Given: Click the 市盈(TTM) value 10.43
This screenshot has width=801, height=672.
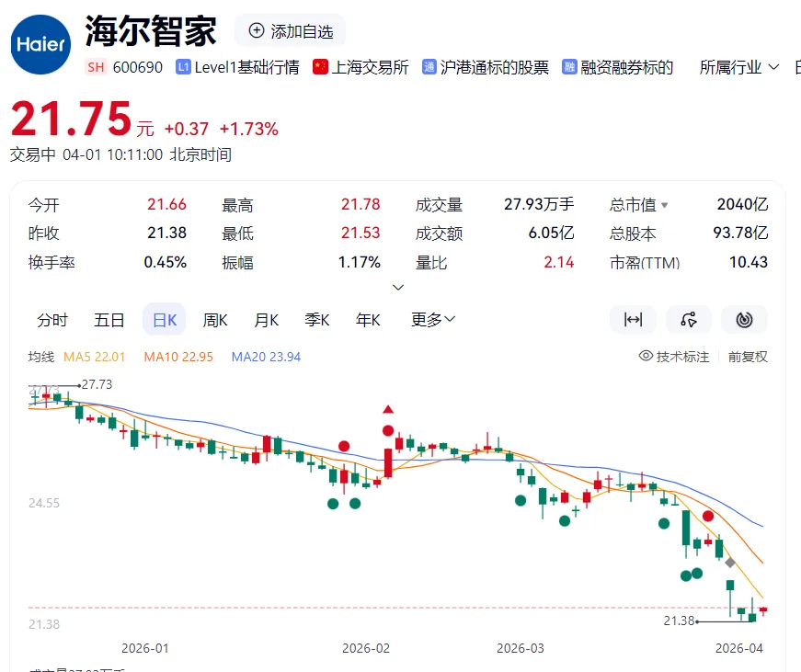Looking at the screenshot, I should 749,262.
